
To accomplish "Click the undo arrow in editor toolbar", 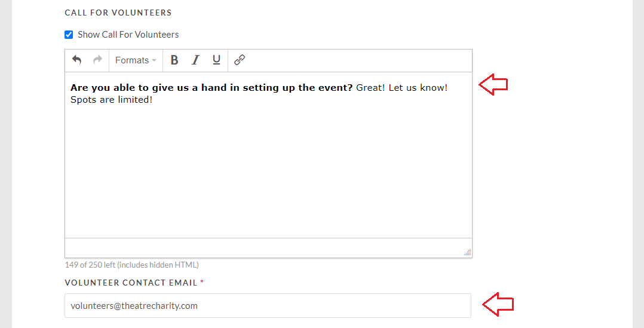I will tap(77, 60).
